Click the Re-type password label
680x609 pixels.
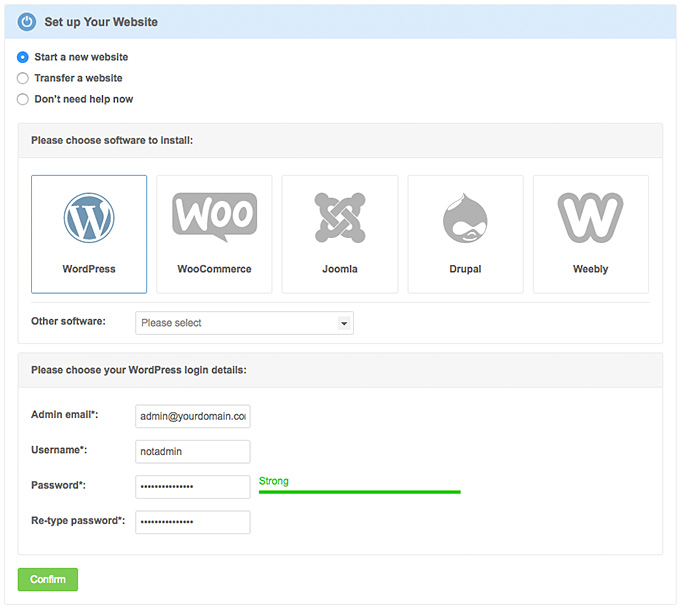pos(78,521)
